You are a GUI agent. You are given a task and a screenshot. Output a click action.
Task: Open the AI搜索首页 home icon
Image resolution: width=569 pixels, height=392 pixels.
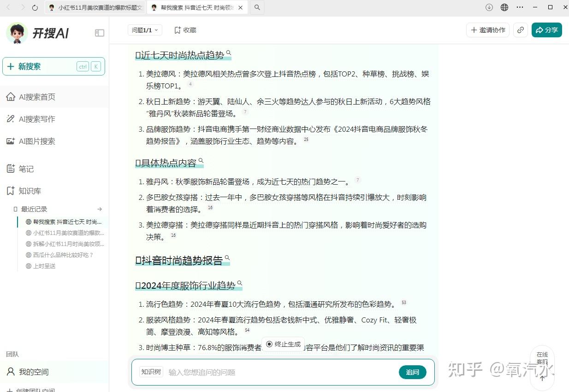[10, 97]
